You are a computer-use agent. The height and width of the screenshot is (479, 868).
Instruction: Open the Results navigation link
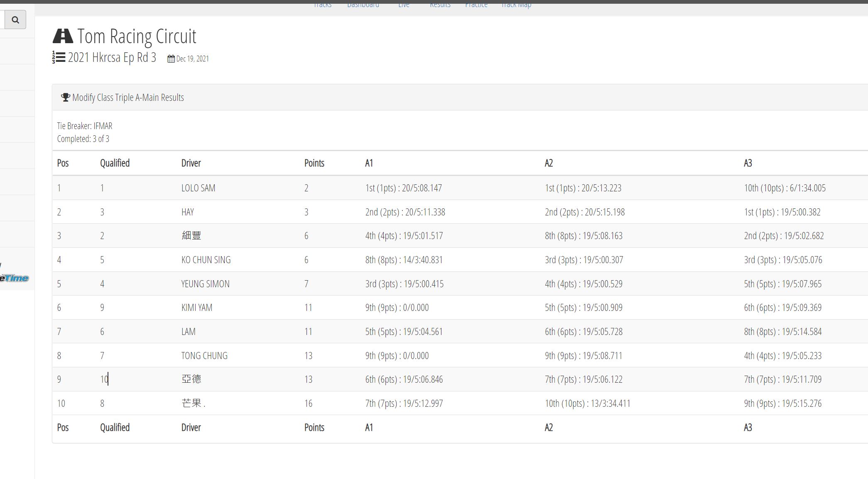pos(440,5)
